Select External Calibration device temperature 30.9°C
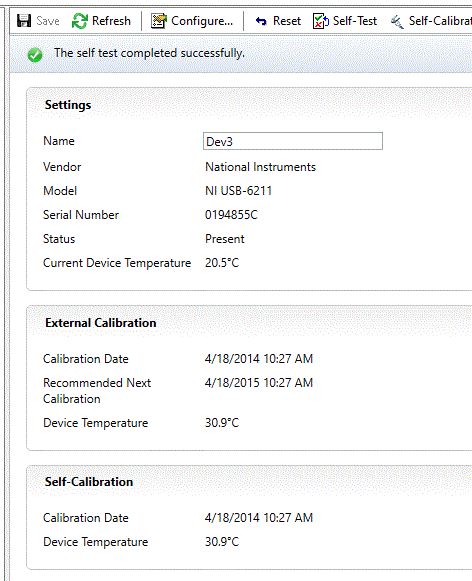The image size is (472, 581). (x=222, y=423)
